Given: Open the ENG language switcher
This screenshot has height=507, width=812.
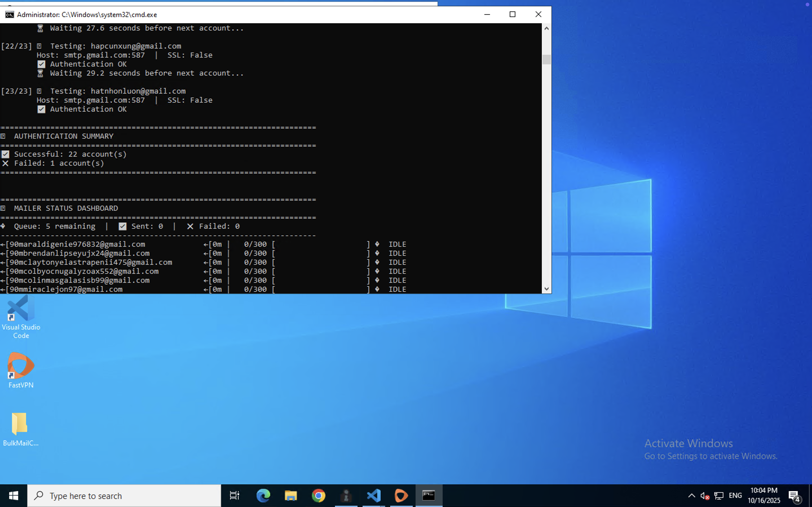Looking at the screenshot, I should pos(735,495).
